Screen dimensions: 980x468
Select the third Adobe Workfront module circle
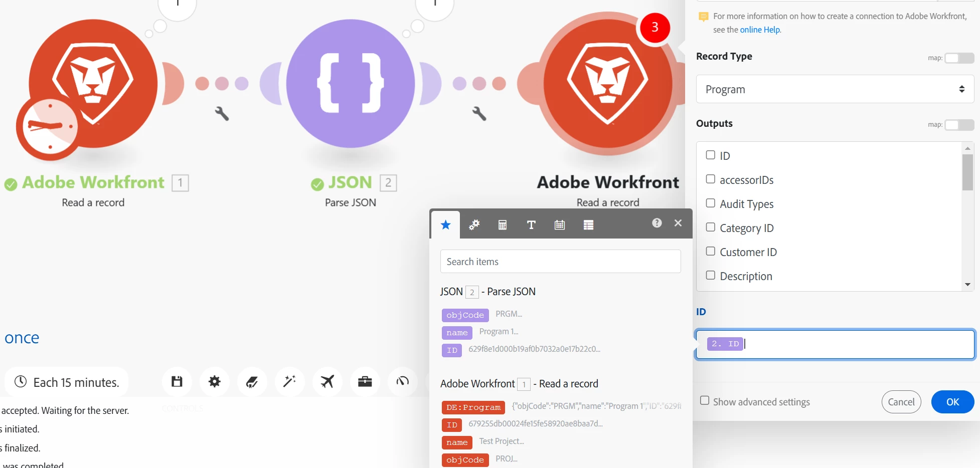pyautogui.click(x=608, y=84)
